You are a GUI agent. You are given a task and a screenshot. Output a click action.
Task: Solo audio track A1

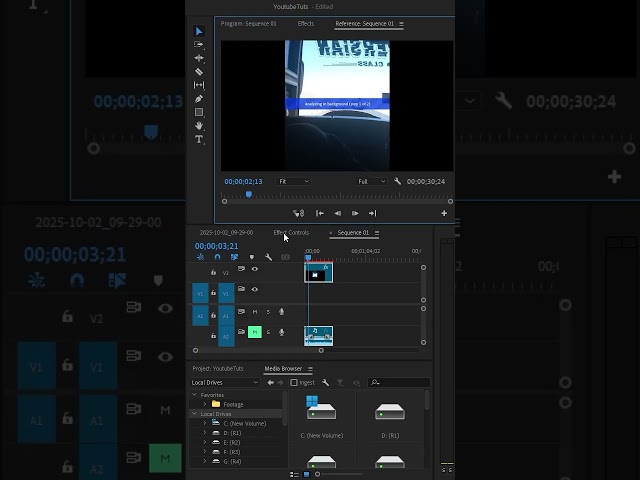click(x=268, y=312)
